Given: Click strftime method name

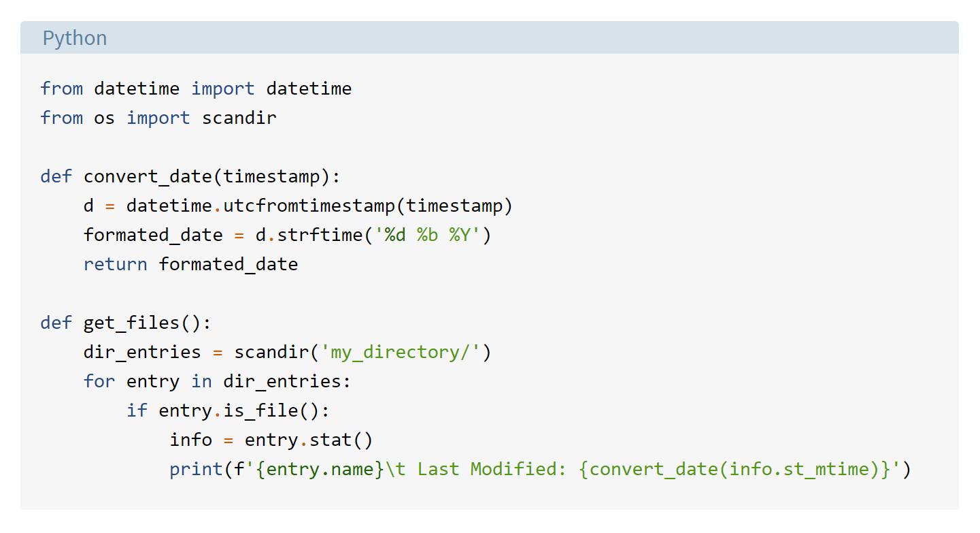Looking at the screenshot, I should tap(320, 235).
